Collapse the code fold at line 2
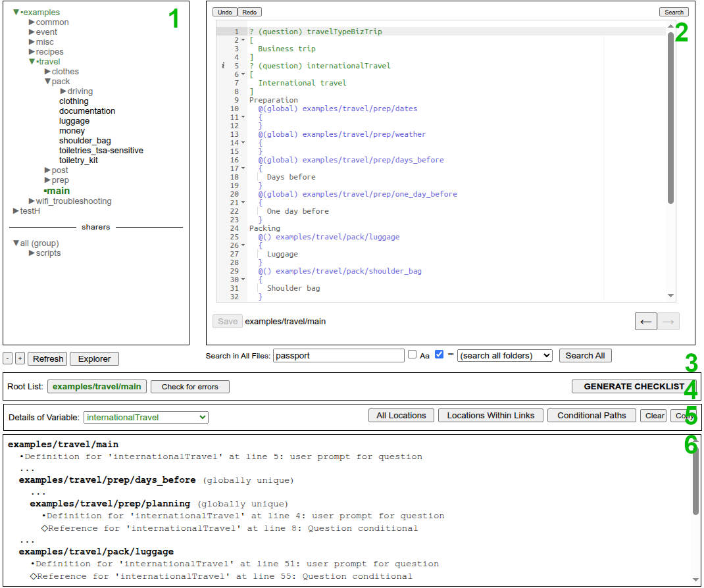 (x=243, y=40)
